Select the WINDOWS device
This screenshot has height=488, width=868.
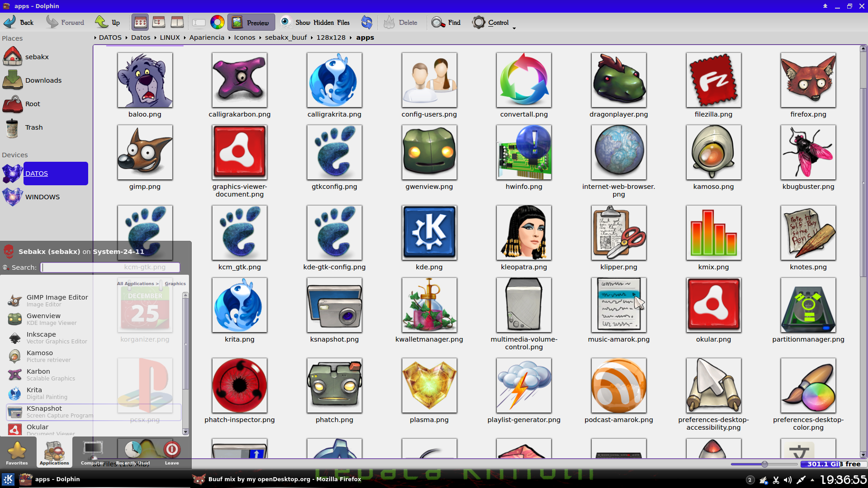45,197
